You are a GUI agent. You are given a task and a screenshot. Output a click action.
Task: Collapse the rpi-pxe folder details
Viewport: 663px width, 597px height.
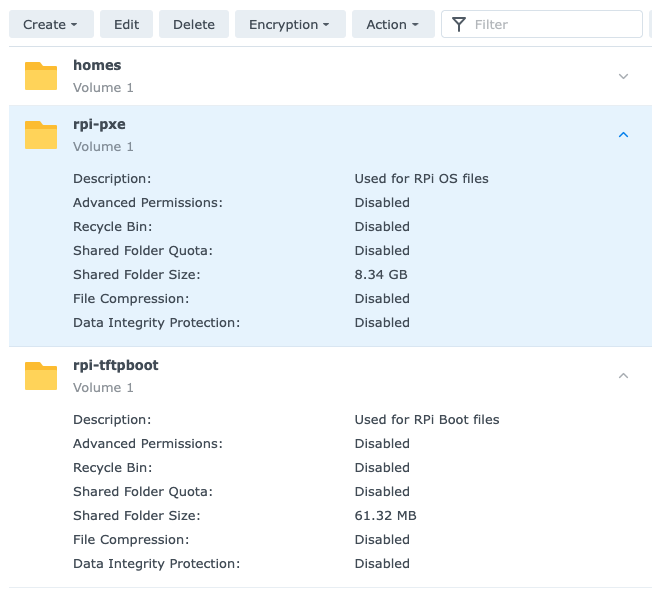click(x=623, y=135)
